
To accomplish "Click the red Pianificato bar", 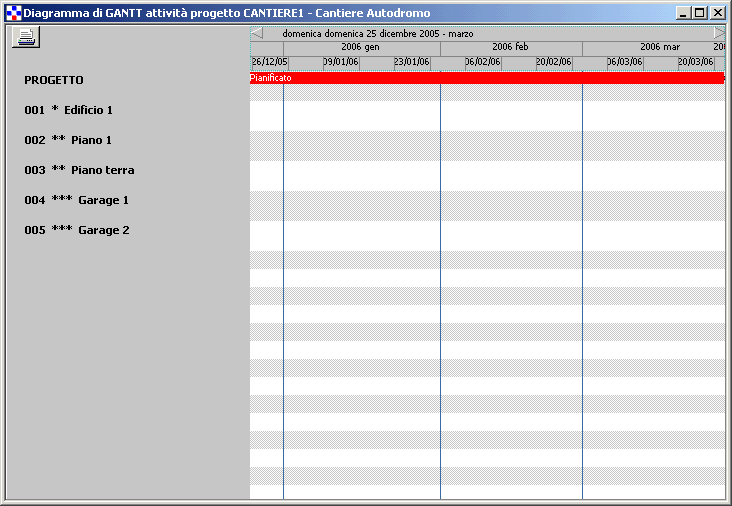I will 486,77.
